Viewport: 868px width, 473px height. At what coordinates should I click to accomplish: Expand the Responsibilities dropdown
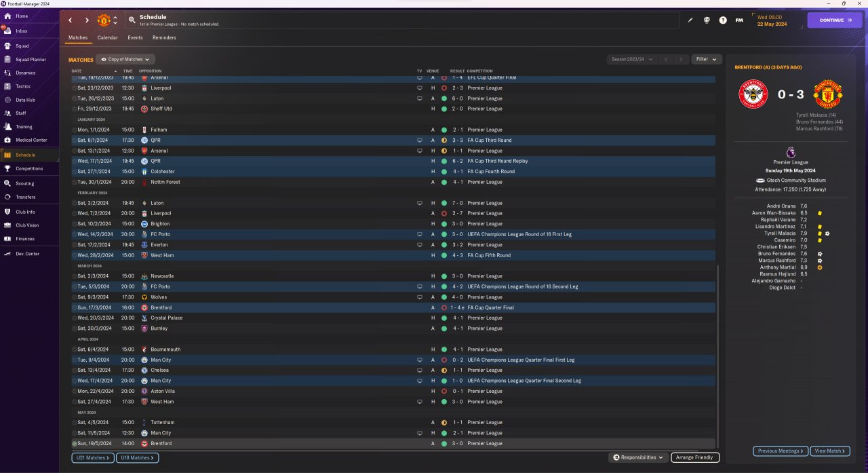point(638,457)
